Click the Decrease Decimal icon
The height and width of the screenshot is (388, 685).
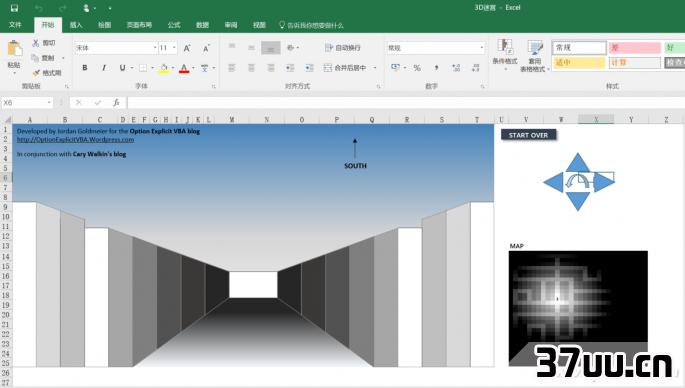475,68
